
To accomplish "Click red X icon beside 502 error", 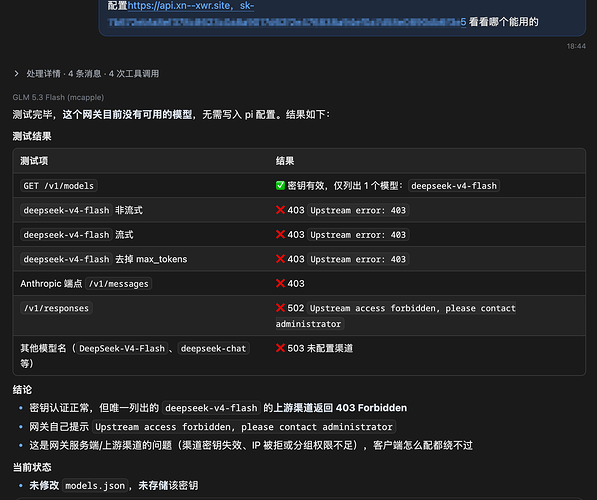I will point(280,308).
